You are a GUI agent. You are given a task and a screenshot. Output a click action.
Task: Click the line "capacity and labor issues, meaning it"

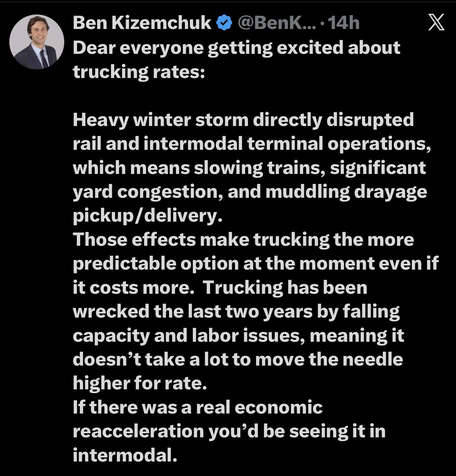click(238, 336)
